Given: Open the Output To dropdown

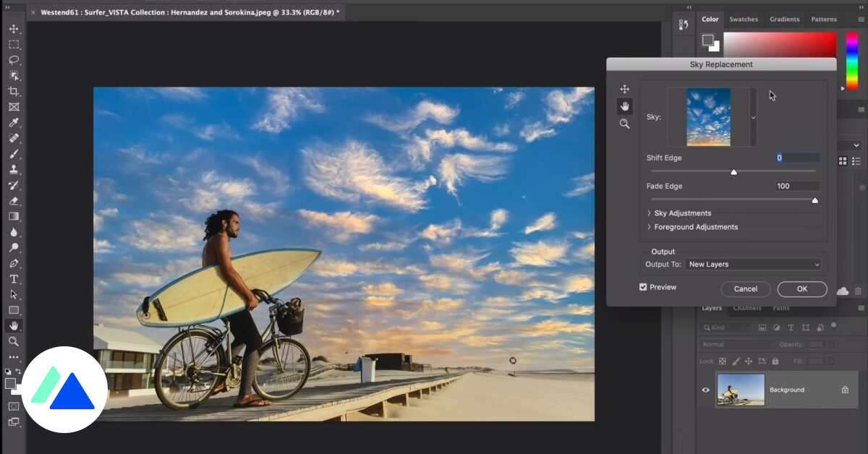Looking at the screenshot, I should 752,265.
